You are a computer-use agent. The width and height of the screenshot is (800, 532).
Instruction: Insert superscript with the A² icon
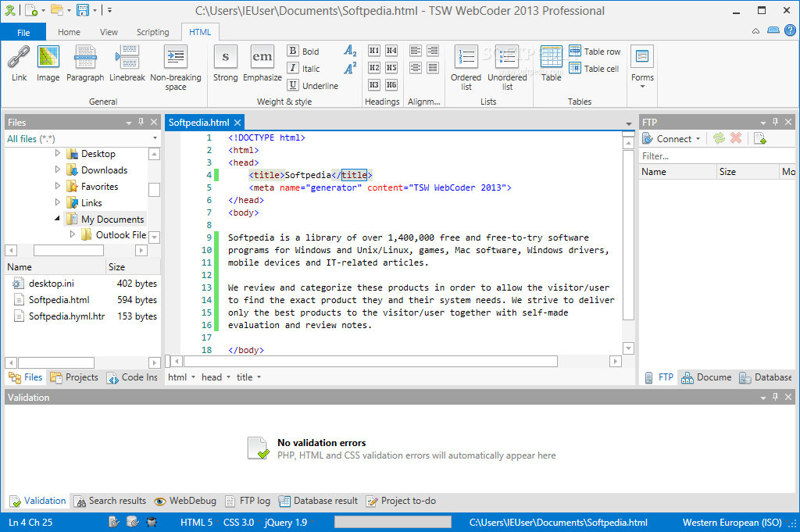(350, 68)
